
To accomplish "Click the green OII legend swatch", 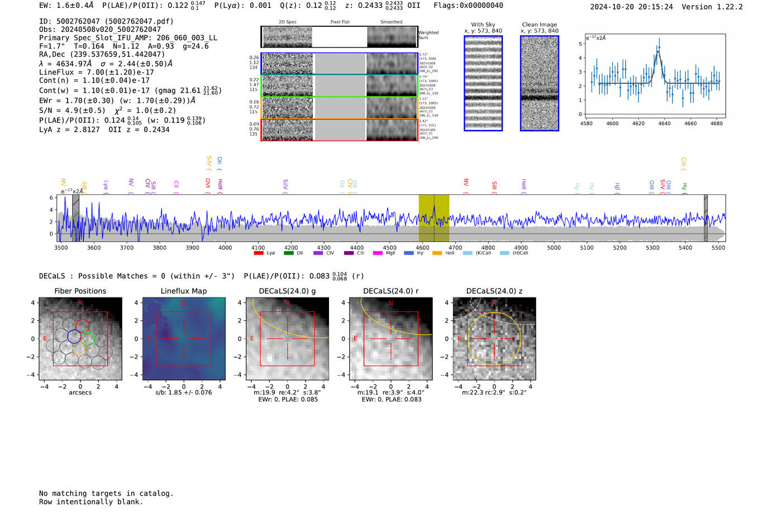I will [288, 253].
